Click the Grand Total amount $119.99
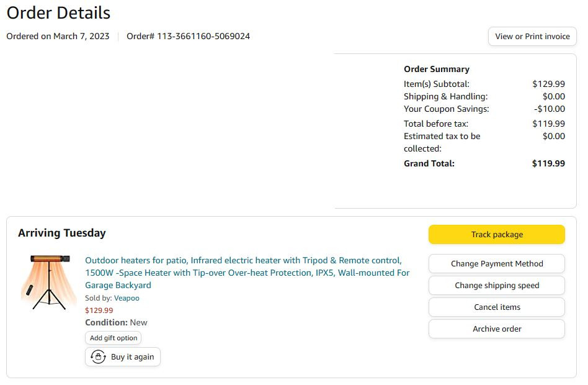This screenshot has width=588, height=385. pos(548,164)
